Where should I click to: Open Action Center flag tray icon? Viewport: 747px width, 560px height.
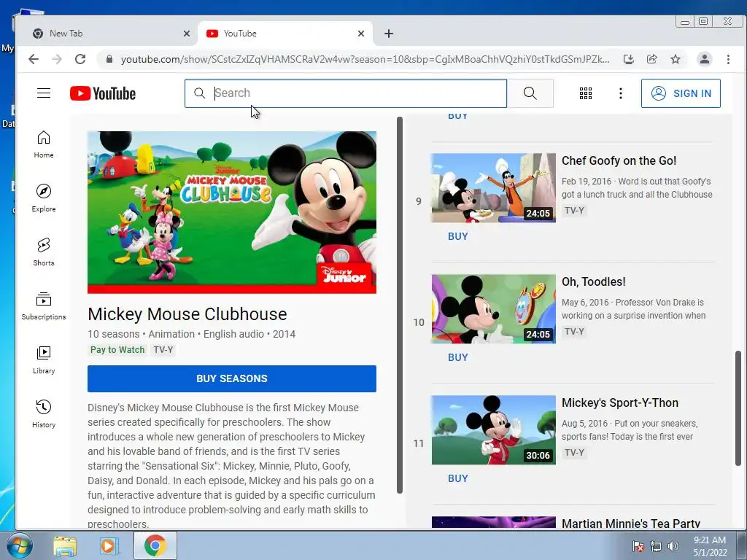638,546
